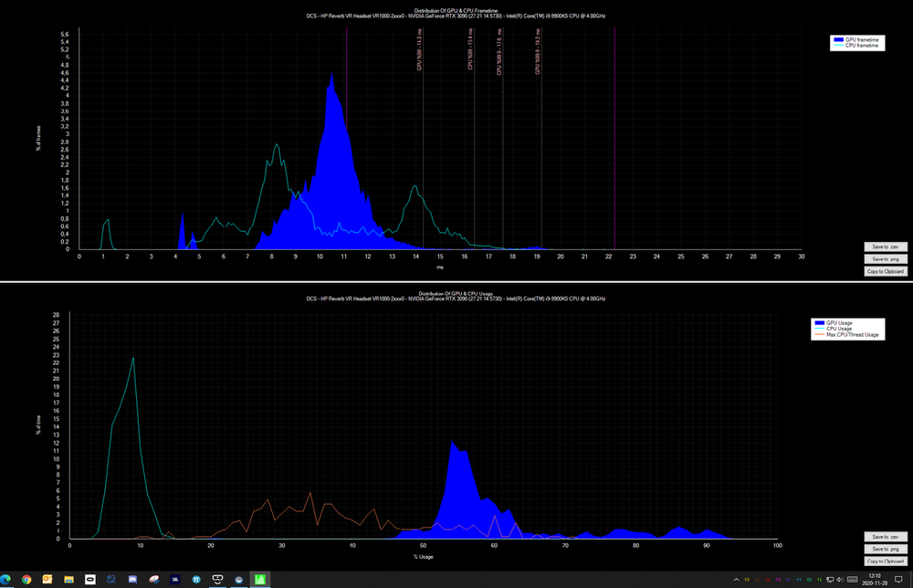This screenshot has height=588, width=913.
Task: Click the GPU Usage blue legend swatch
Action: coord(819,322)
